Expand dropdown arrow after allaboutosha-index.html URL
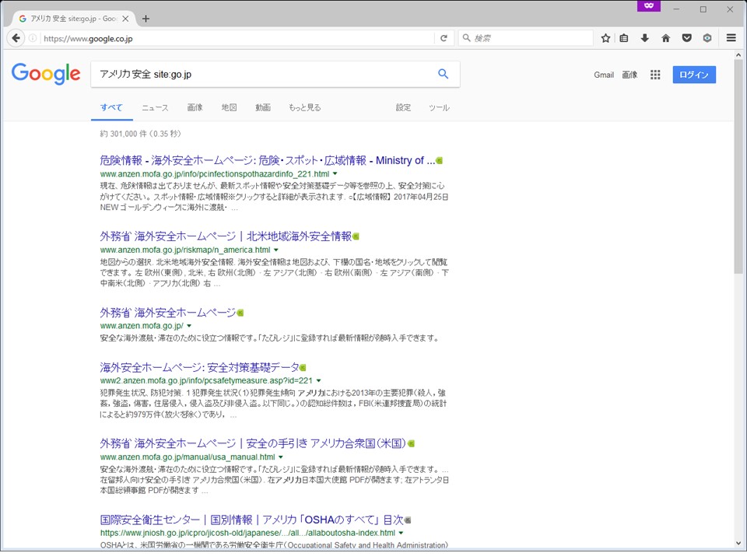The width and height of the screenshot is (747, 560). tap(401, 534)
